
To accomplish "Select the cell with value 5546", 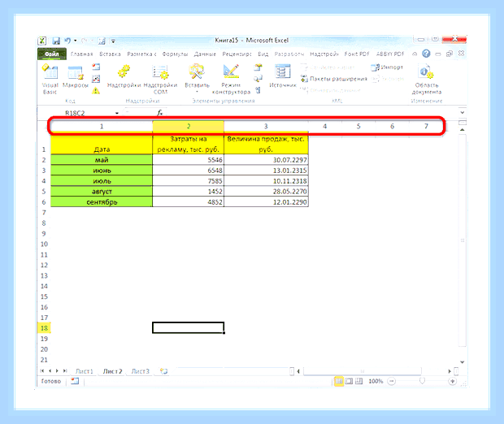I will [189, 160].
